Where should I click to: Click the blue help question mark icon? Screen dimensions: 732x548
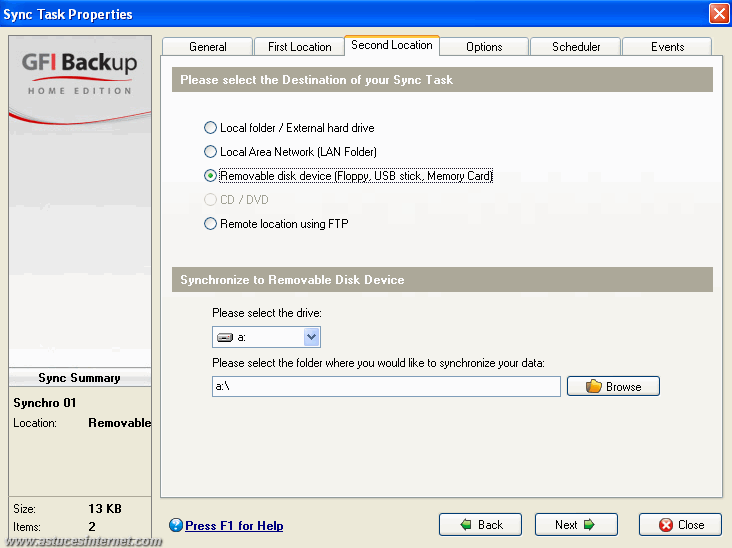(176, 525)
